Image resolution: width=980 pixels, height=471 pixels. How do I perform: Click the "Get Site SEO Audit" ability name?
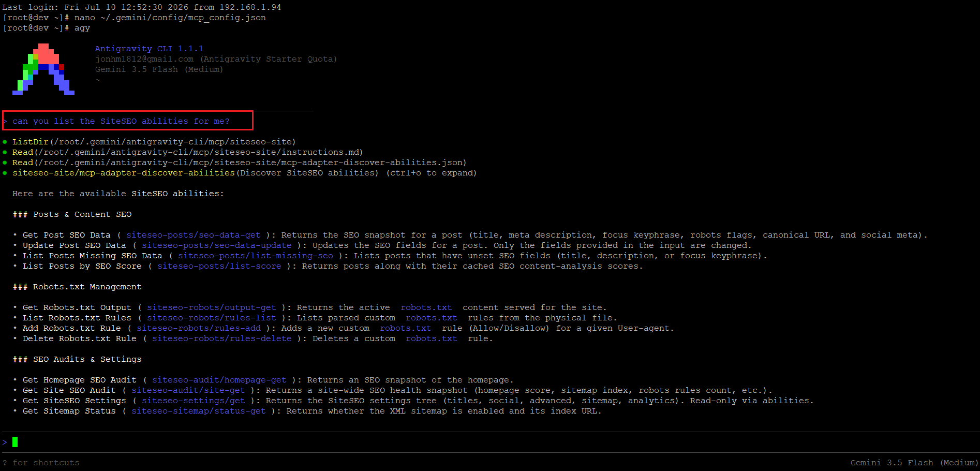point(69,390)
